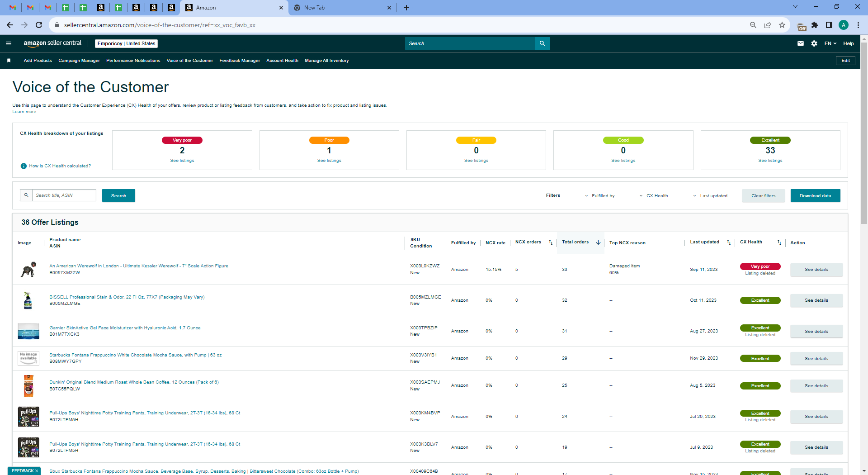This screenshot has width=868, height=475.
Task: Open Feedback Manager
Action: (240, 61)
